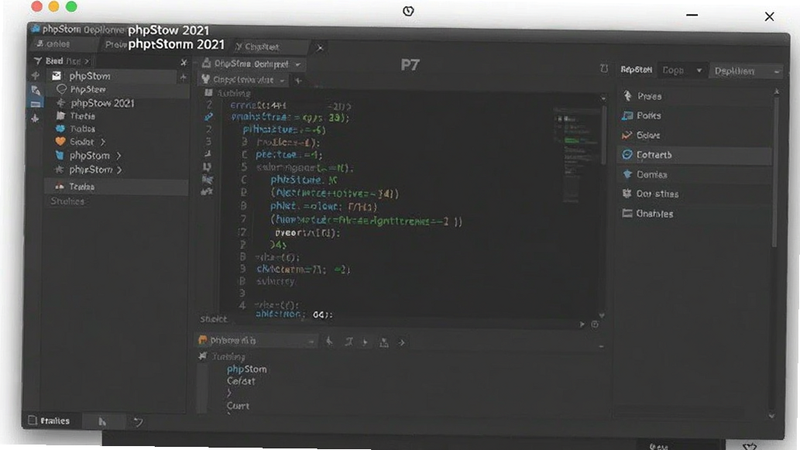Click the P7 label above the editor
Viewport: 800px width, 450px height.
[410, 65]
